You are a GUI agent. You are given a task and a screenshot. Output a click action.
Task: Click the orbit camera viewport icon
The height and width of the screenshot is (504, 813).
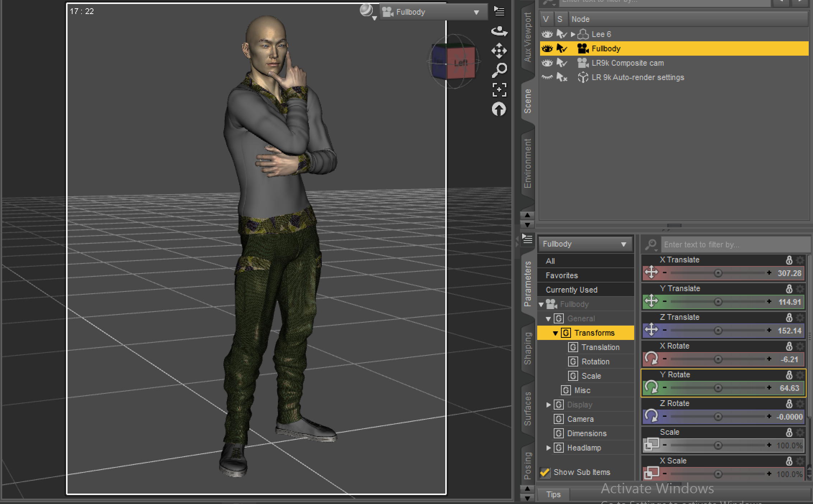pyautogui.click(x=499, y=32)
